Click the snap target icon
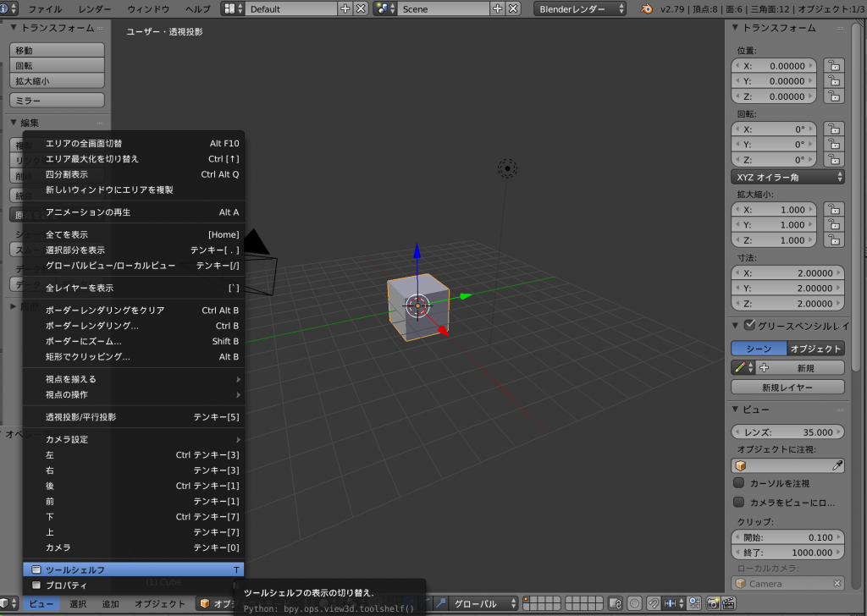 pyautogui.click(x=694, y=603)
